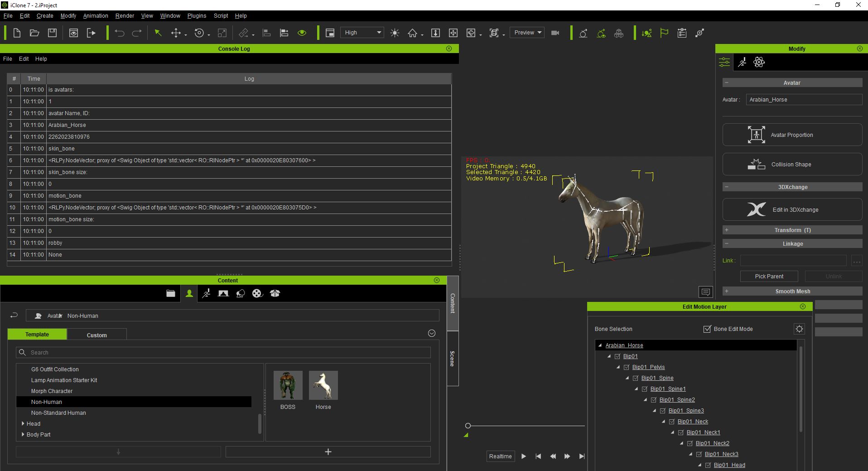Create a new project with the blank page icon

click(x=17, y=33)
